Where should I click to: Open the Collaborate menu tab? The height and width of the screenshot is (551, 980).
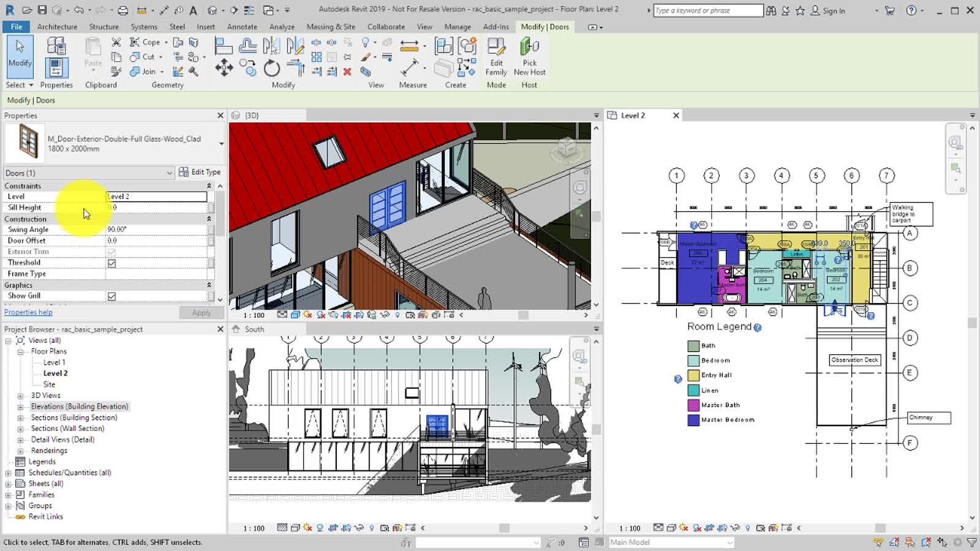coord(386,26)
